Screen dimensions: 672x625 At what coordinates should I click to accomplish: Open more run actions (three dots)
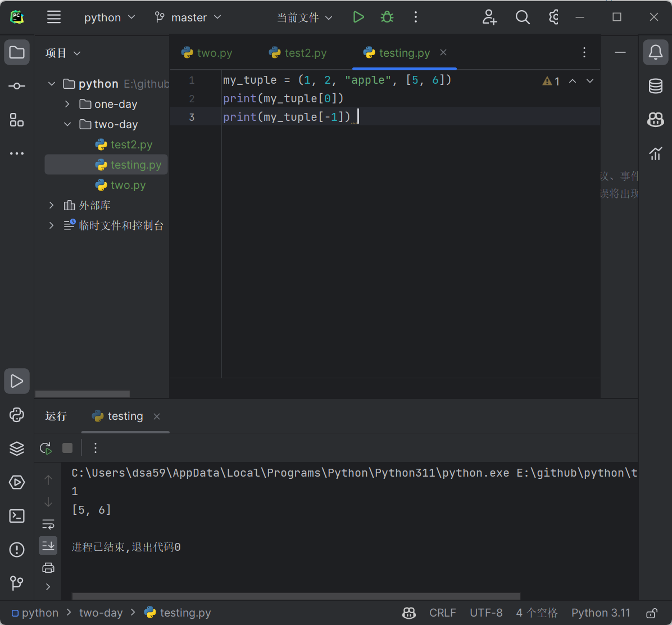(x=415, y=17)
